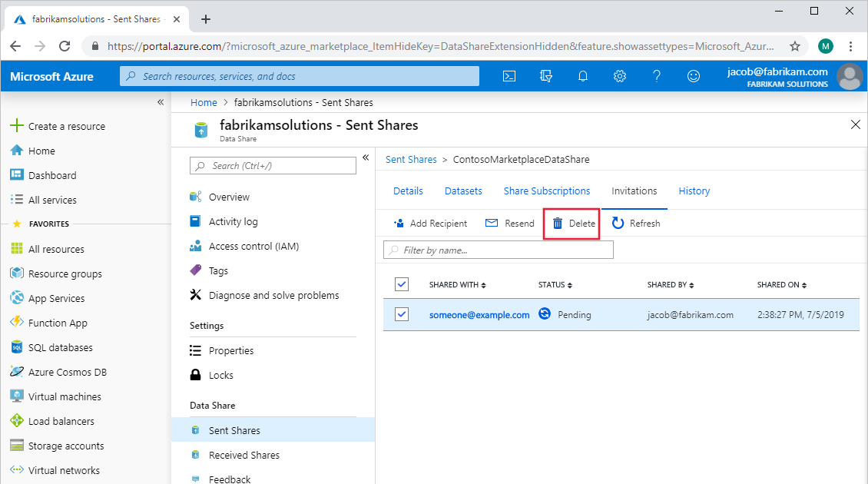Click the notifications bell icon
The image size is (868, 484).
[x=583, y=76]
